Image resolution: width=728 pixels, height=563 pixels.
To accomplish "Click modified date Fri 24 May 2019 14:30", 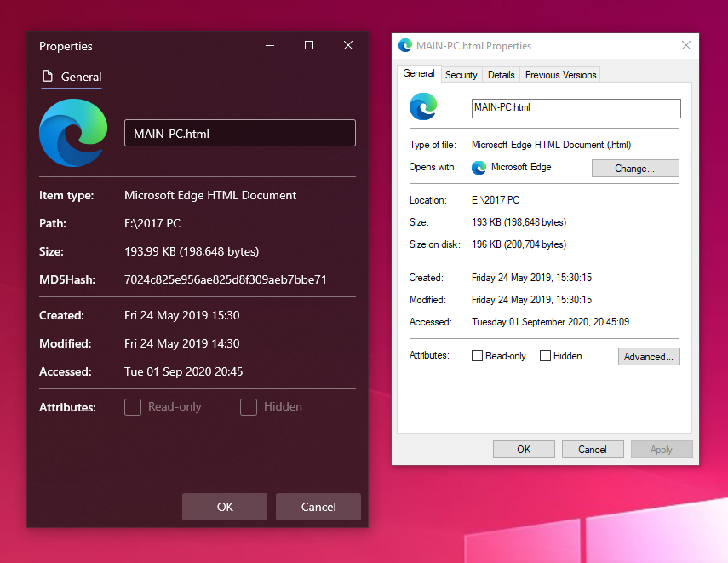I will click(x=181, y=343).
